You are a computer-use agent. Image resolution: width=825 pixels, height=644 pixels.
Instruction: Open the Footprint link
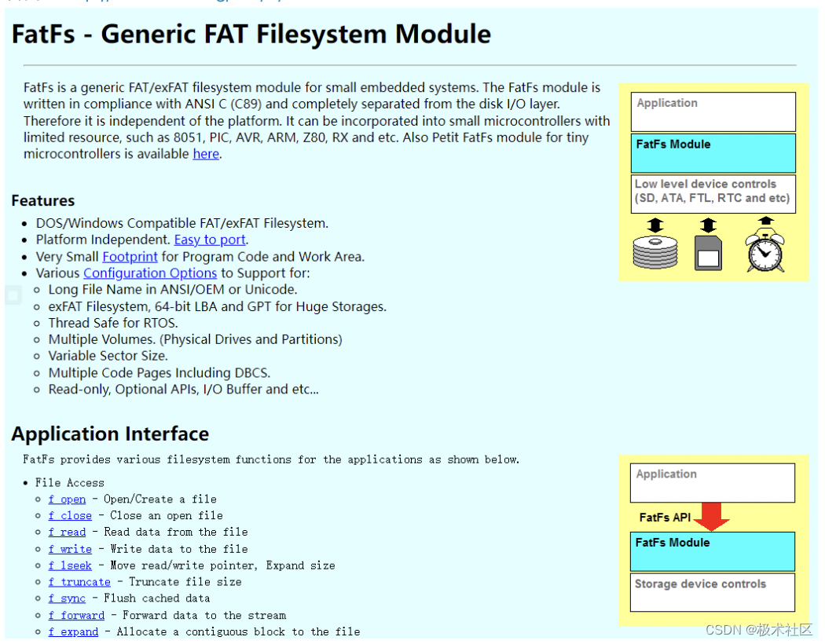(x=130, y=256)
